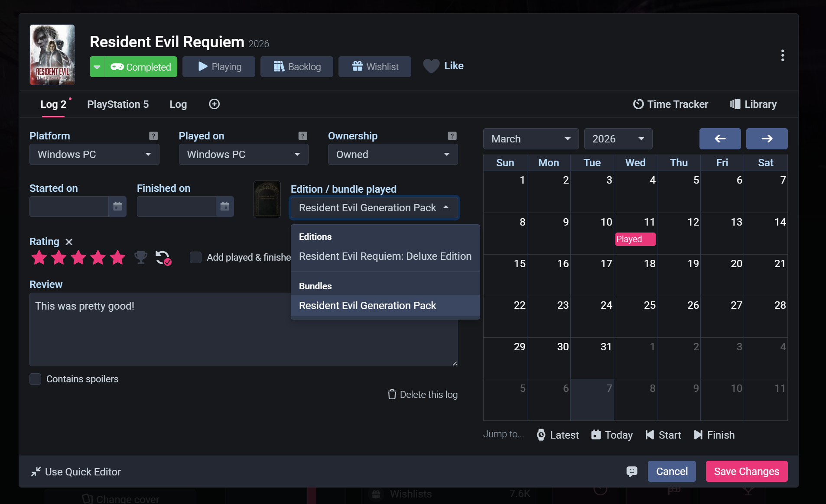The width and height of the screenshot is (826, 504).
Task: Open the feedback smiley chat icon
Action: pos(632,471)
